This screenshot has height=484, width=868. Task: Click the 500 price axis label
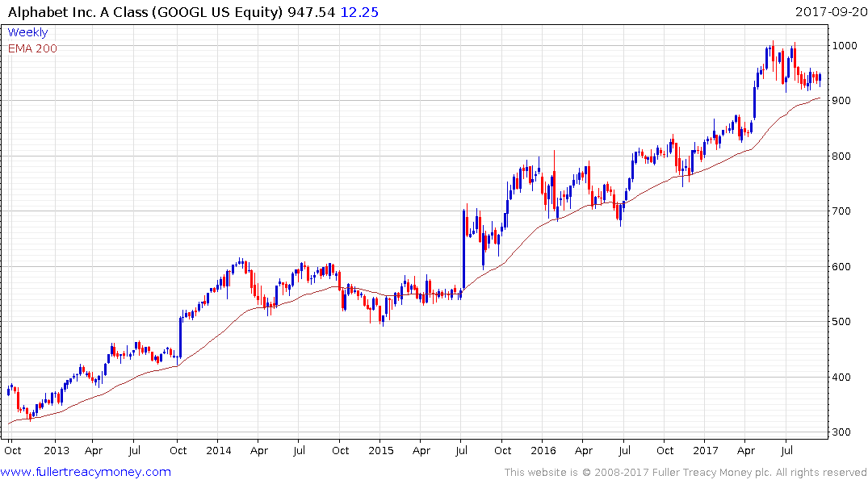841,322
